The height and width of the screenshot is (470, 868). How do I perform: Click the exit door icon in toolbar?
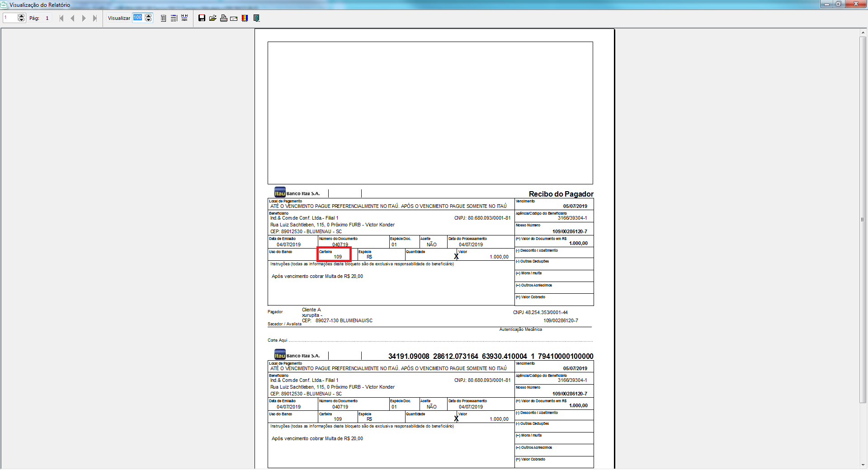click(x=256, y=18)
